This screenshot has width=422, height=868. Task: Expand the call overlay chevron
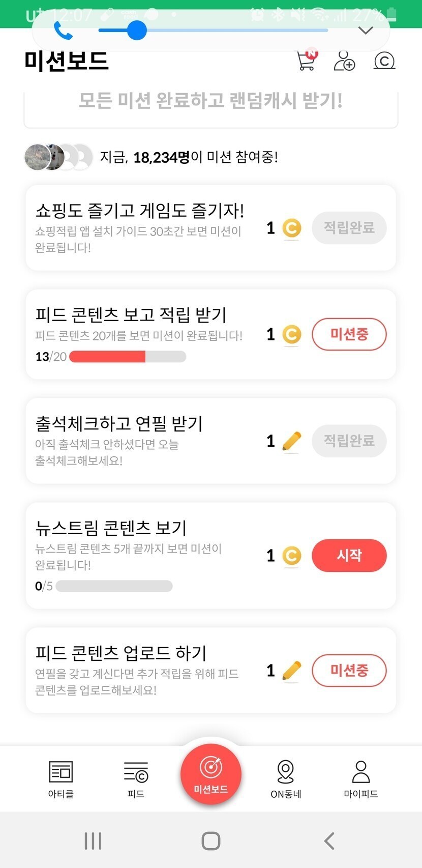[366, 31]
